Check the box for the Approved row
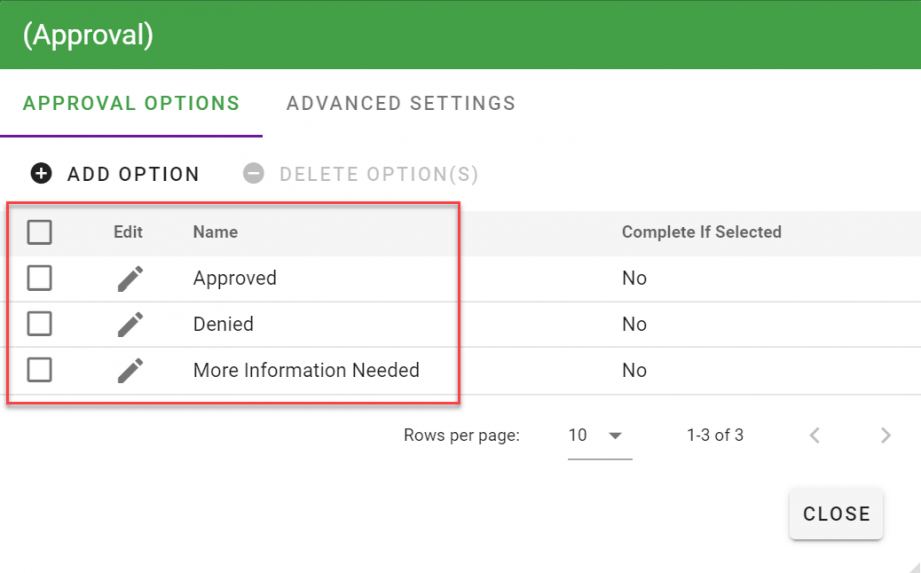The height and width of the screenshot is (573, 921). coord(39,279)
